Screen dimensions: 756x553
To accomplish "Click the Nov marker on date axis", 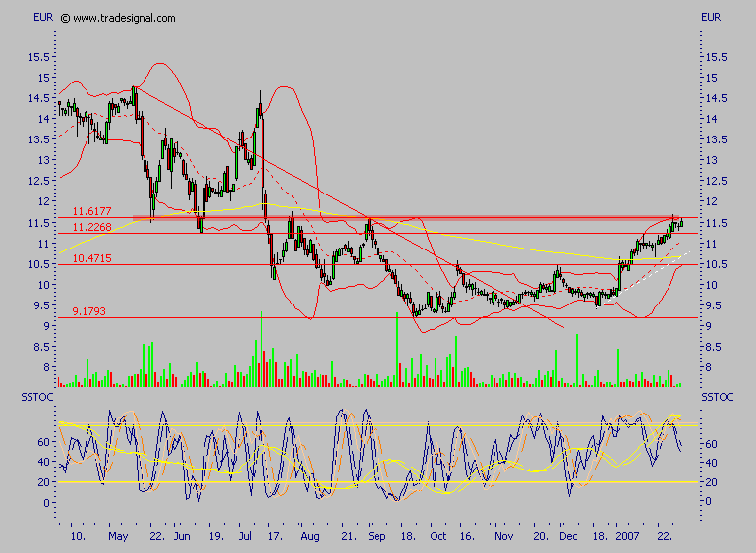I will click(x=504, y=538).
